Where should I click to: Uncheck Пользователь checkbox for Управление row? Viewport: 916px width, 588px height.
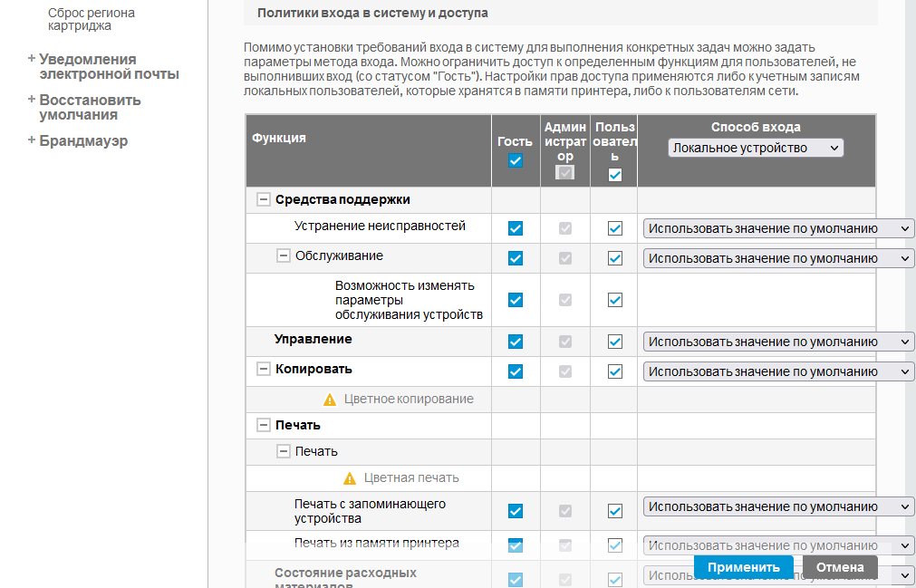tap(615, 342)
